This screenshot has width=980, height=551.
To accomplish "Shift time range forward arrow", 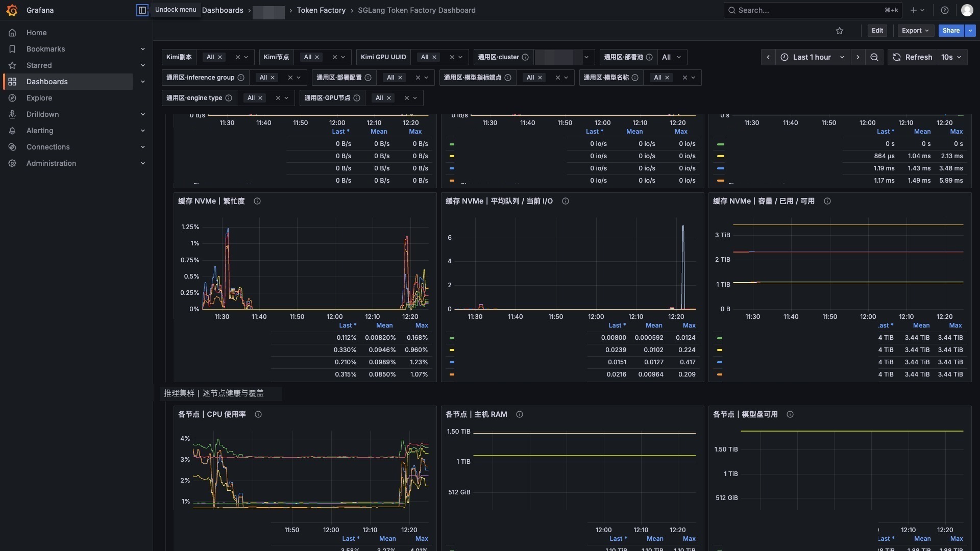I will point(858,57).
